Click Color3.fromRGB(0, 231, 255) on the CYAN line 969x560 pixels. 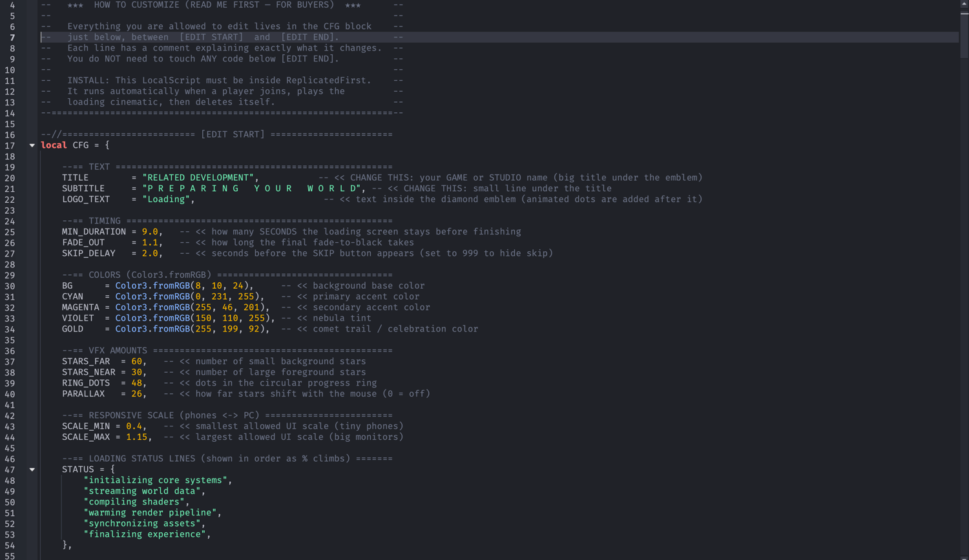pyautogui.click(x=187, y=296)
